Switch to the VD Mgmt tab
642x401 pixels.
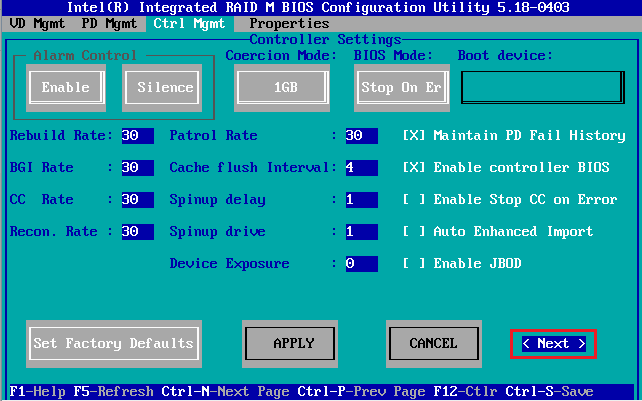point(37,24)
